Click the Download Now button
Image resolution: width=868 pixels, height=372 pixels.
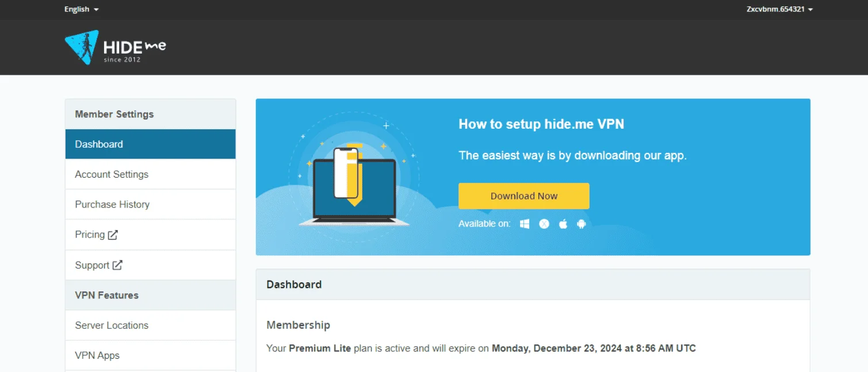(524, 196)
